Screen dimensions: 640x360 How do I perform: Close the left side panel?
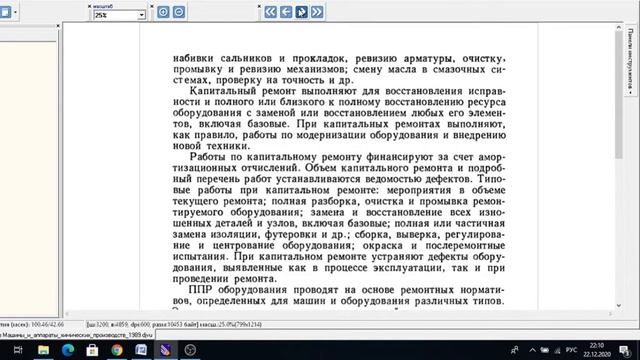pos(58,26)
